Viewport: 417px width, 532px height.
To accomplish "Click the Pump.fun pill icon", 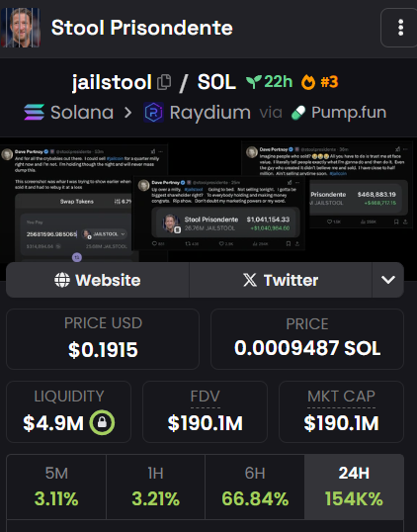I will point(298,113).
